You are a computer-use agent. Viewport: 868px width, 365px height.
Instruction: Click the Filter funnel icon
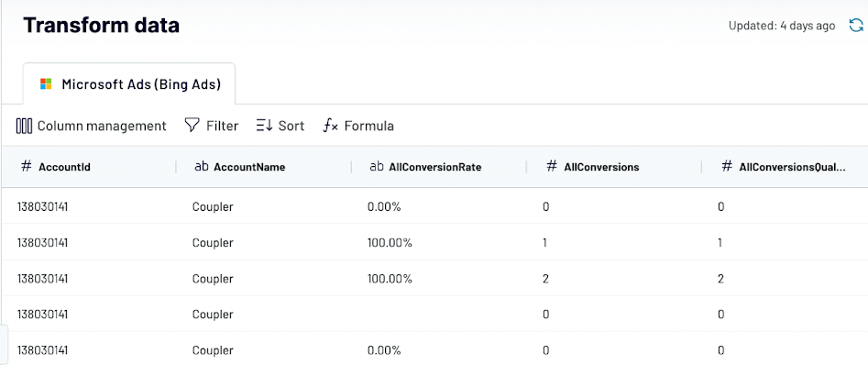(192, 125)
